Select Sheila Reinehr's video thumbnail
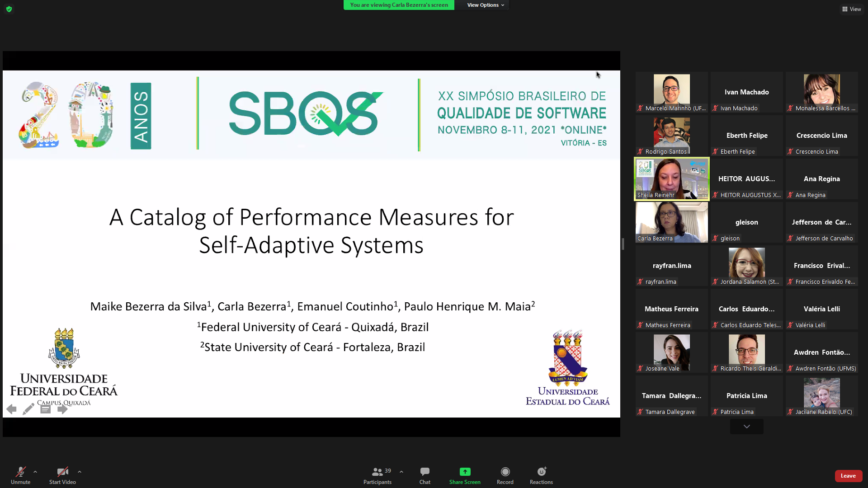The image size is (868, 488). pyautogui.click(x=672, y=179)
